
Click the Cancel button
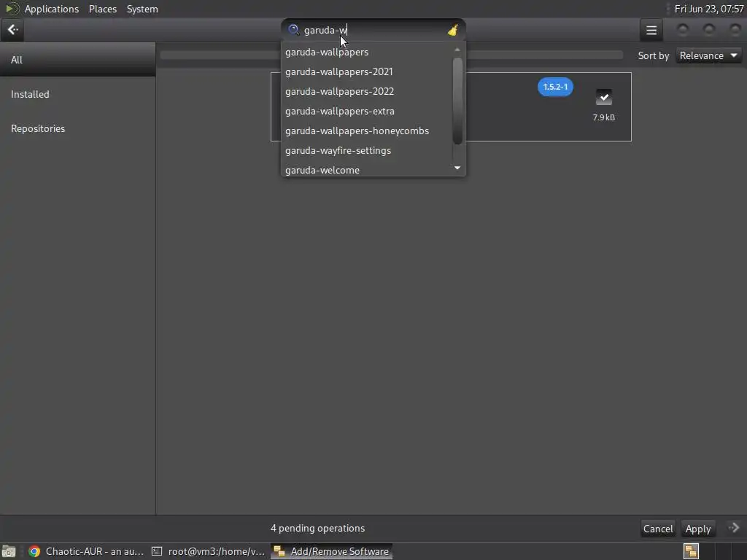pos(658,529)
